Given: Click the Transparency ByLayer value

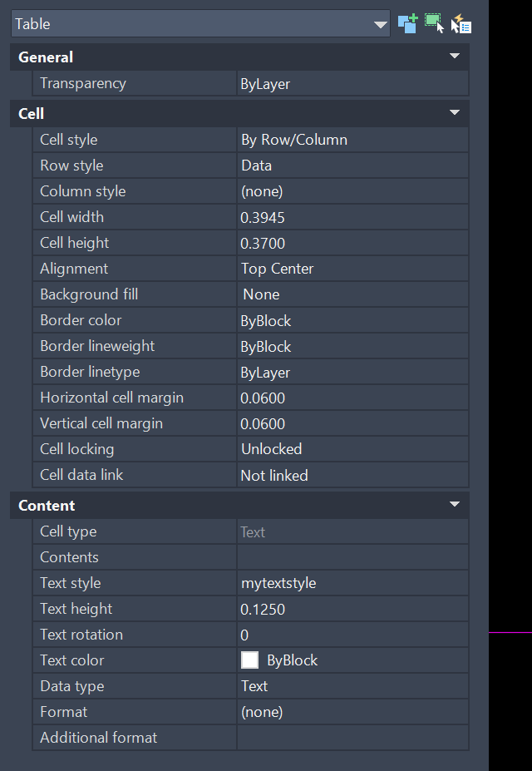Looking at the screenshot, I should coord(352,83).
